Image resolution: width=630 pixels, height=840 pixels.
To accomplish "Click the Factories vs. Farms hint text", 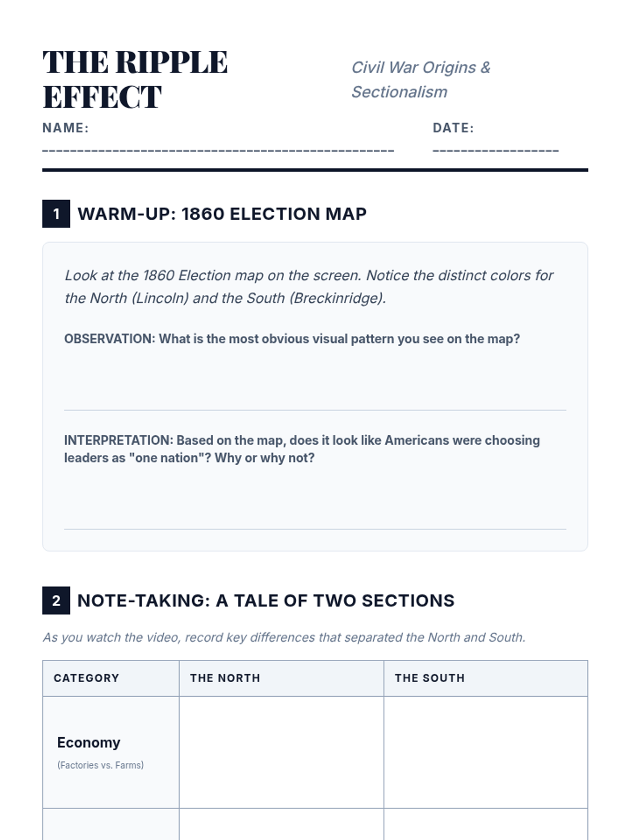I will coord(100,765).
